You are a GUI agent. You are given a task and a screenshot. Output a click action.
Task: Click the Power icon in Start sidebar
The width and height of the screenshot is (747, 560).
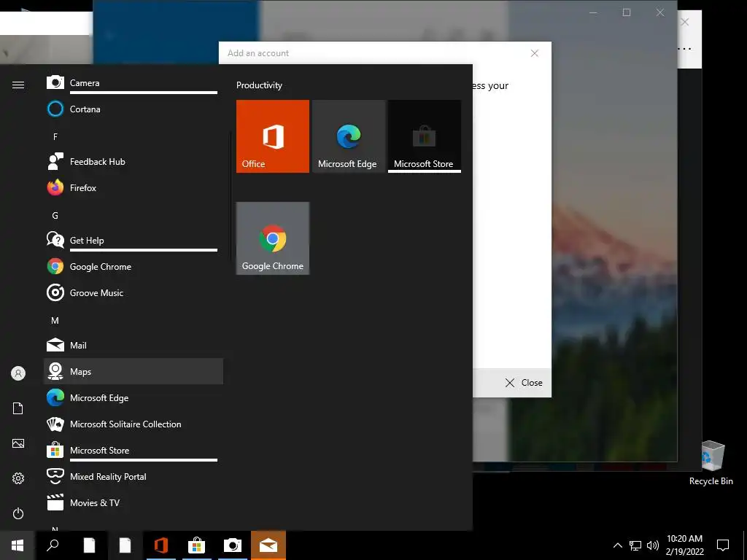click(18, 513)
